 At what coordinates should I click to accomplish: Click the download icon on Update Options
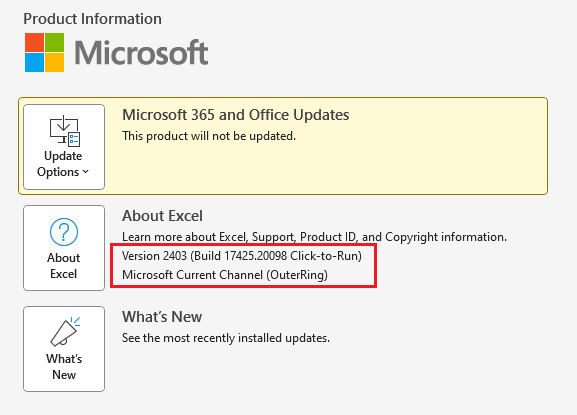click(65, 131)
